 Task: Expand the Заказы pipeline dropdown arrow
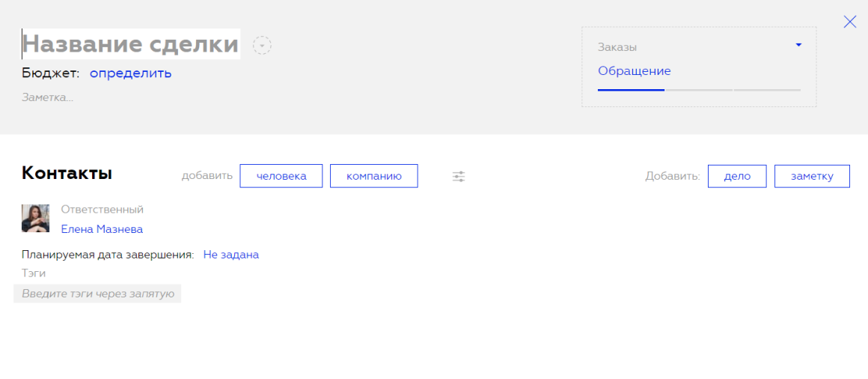click(x=798, y=45)
